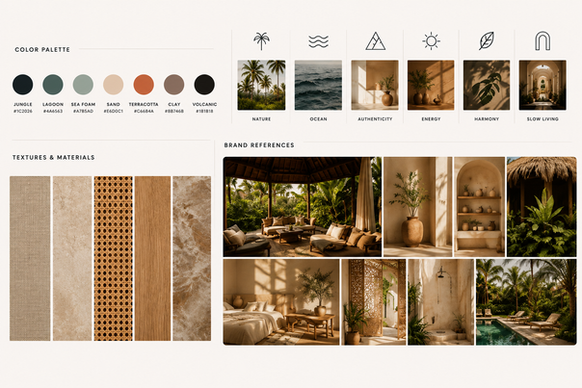The image size is (582, 388).
Task: Open the Nature palm trees photo thumbnail
Action: coord(261,85)
